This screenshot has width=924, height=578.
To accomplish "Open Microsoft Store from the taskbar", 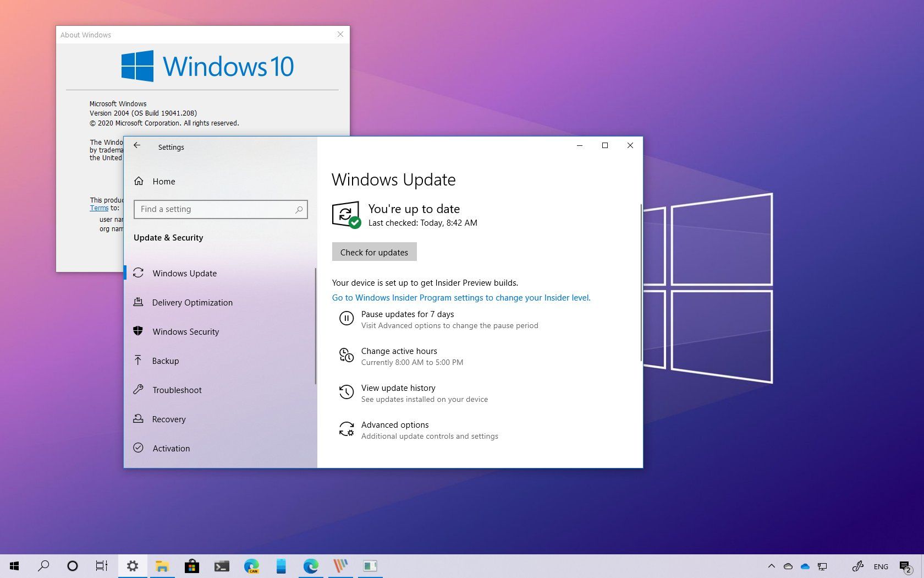I will tap(191, 566).
